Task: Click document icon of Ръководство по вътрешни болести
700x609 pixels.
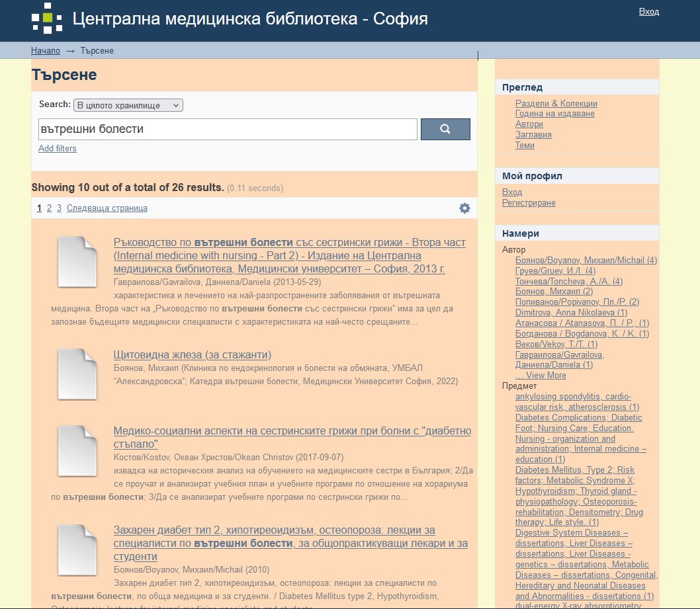Action: pos(77,262)
